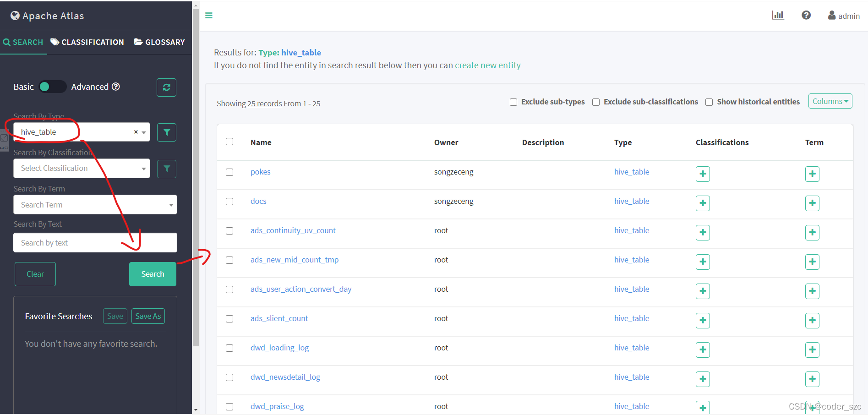Screen dimensions: 868x415
Task: Click the hamburger menu icon to collapse sidebar
Action: click(x=209, y=16)
